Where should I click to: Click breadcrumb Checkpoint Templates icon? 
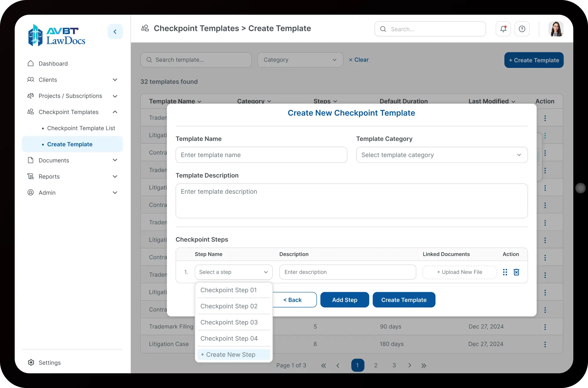[x=145, y=28]
